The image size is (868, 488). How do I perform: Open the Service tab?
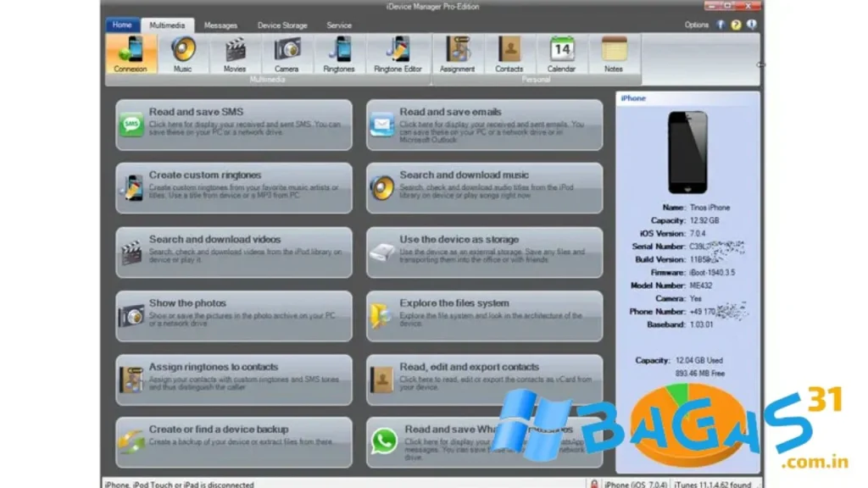point(339,25)
